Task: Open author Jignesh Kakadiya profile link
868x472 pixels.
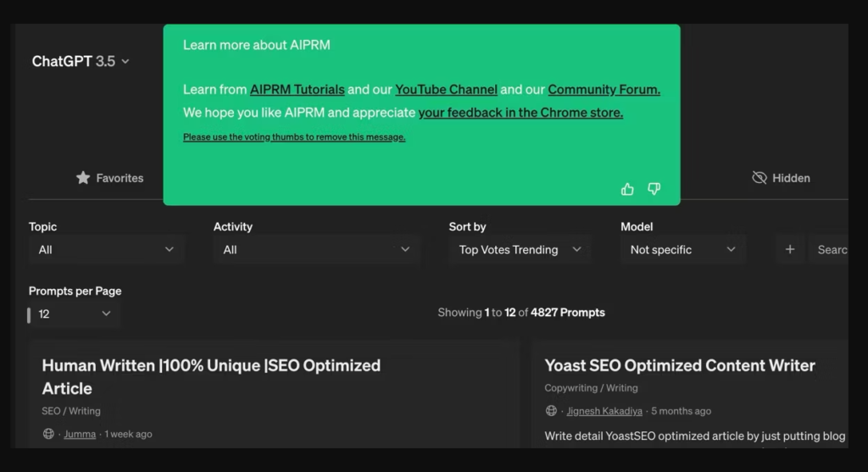Action: click(x=604, y=411)
